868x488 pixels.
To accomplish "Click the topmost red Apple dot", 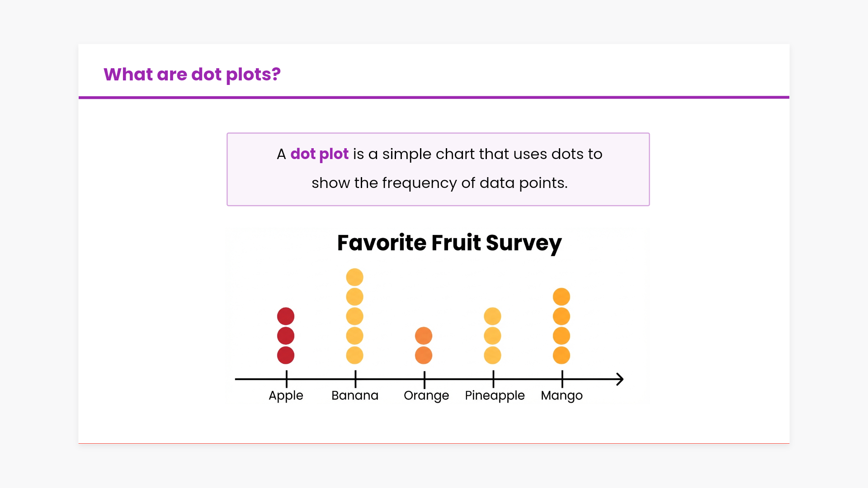I will click(x=286, y=316).
